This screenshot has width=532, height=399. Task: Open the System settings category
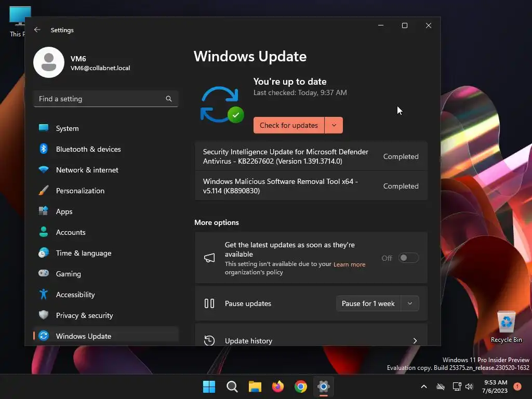point(106,128)
